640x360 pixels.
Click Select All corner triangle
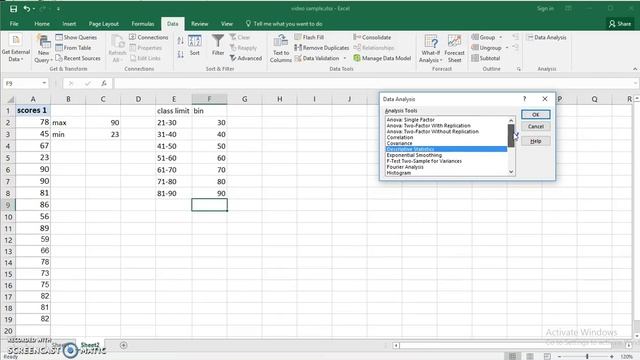click(x=10, y=99)
